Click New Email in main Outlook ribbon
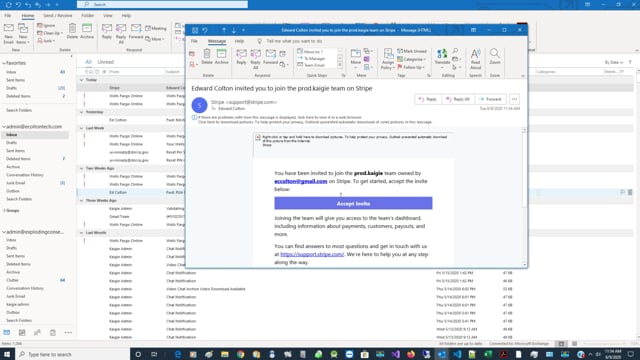The height and width of the screenshot is (360, 640). tap(9, 33)
